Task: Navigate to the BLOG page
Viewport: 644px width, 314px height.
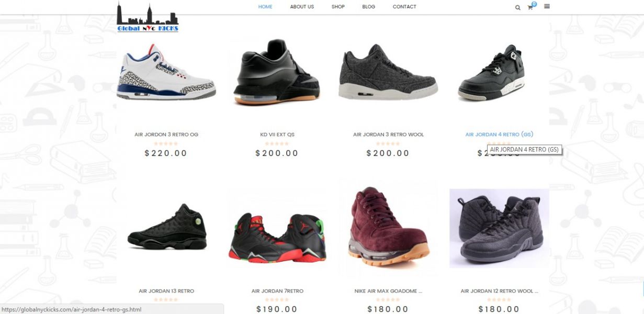Action: [x=368, y=7]
